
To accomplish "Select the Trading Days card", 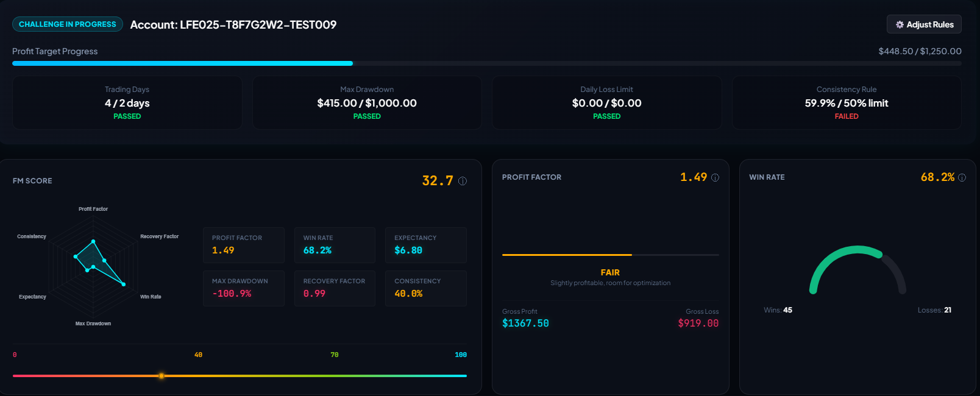I will (127, 102).
